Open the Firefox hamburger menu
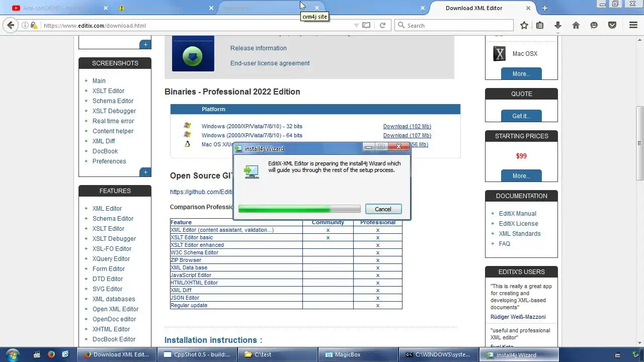Image resolution: width=644 pixels, height=362 pixels. (x=633, y=25)
